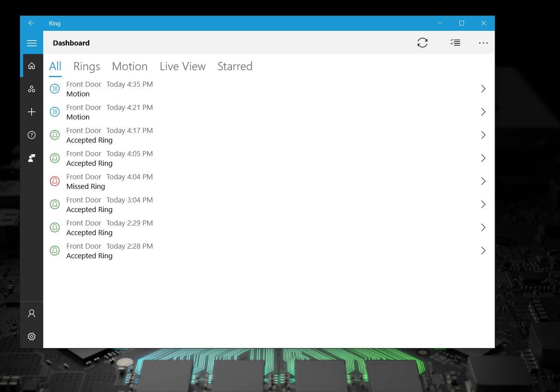Switch to the Rings tab

[x=87, y=67]
